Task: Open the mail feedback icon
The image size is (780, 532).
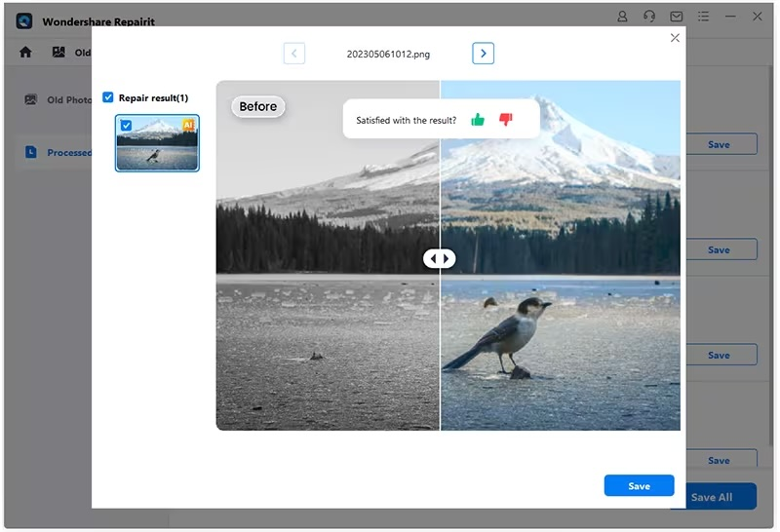Action: (677, 18)
